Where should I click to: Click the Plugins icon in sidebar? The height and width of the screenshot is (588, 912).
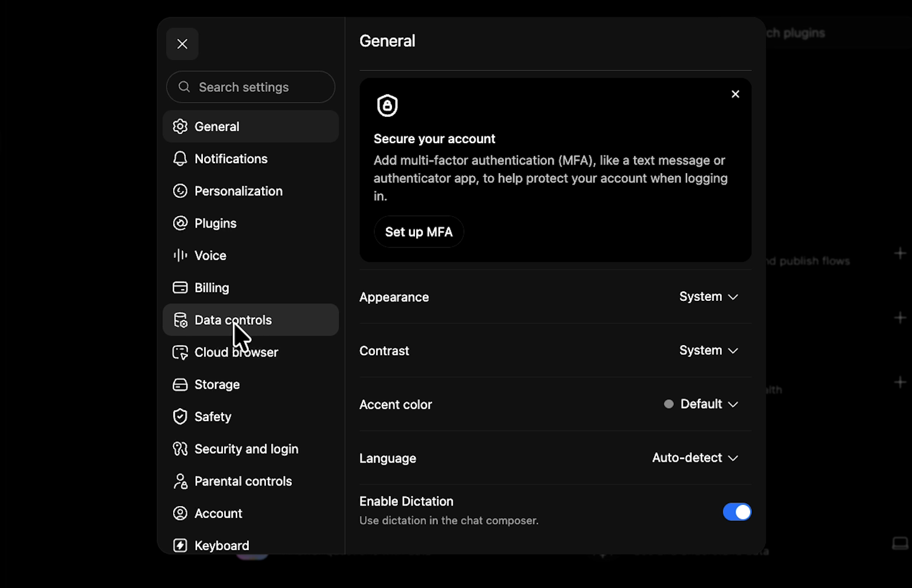[180, 223]
